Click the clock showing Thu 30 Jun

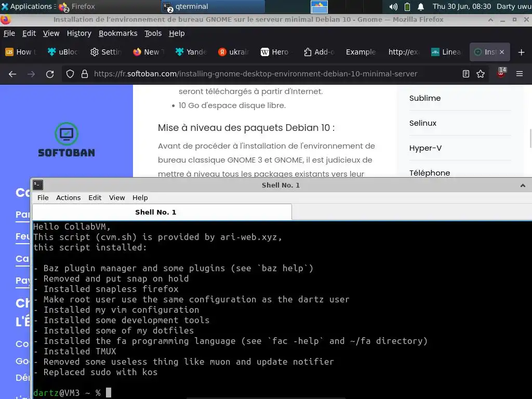point(461,6)
